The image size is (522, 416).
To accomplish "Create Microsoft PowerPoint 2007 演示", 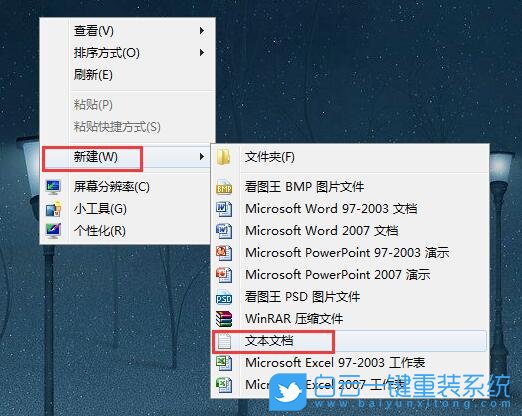I will tap(350, 275).
